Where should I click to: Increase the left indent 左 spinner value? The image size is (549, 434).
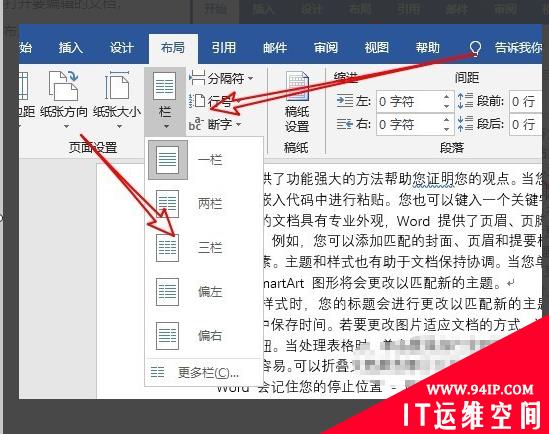point(446,97)
